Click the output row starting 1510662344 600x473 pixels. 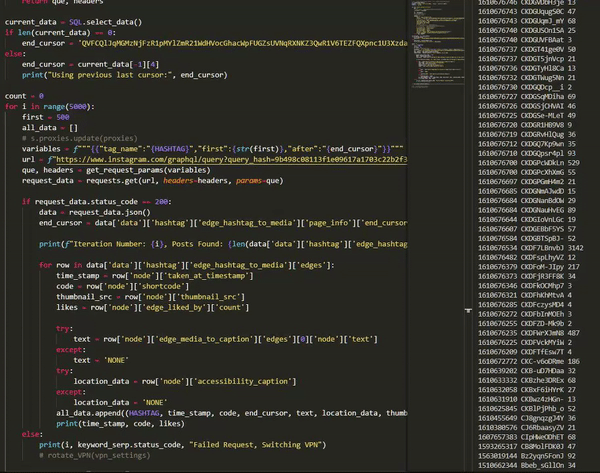pos(527,465)
